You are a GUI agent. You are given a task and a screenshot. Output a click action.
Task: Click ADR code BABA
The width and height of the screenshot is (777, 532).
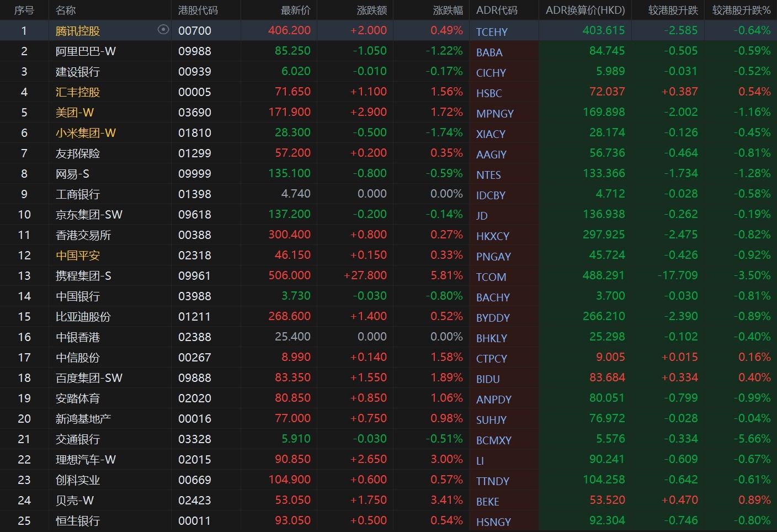tap(489, 52)
